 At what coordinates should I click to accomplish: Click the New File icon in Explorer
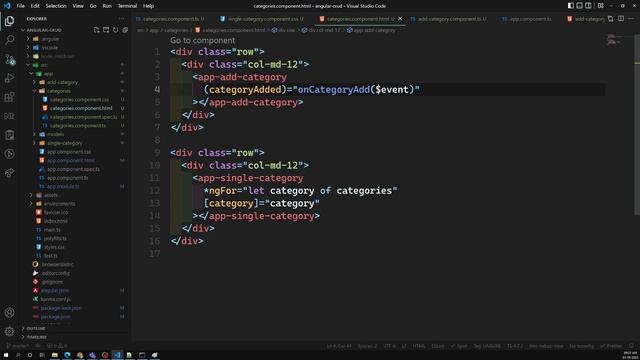point(96,30)
